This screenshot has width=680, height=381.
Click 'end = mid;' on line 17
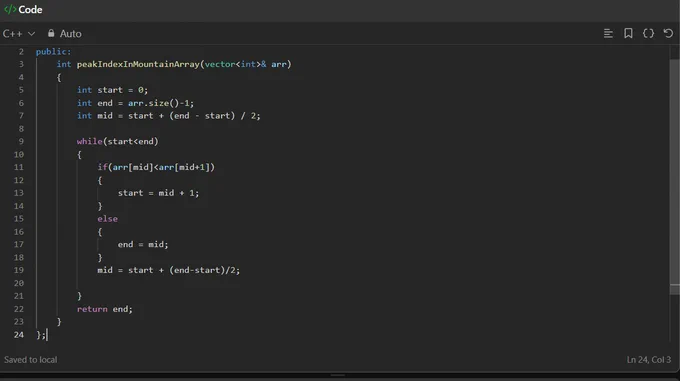[x=143, y=244]
